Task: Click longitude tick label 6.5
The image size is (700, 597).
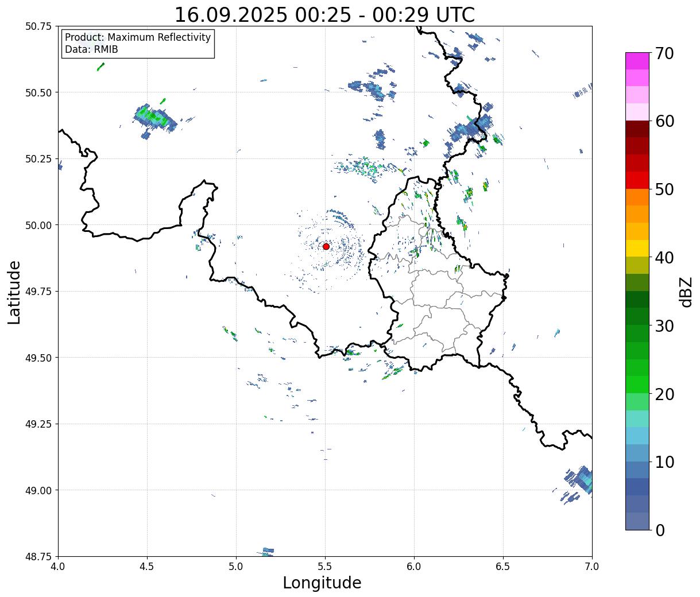Action: (503, 566)
